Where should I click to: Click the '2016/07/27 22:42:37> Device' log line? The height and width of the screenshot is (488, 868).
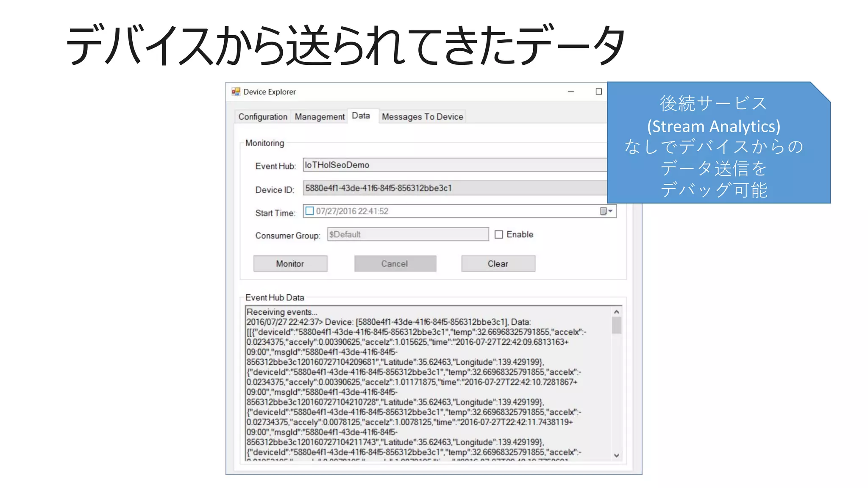[389, 322]
